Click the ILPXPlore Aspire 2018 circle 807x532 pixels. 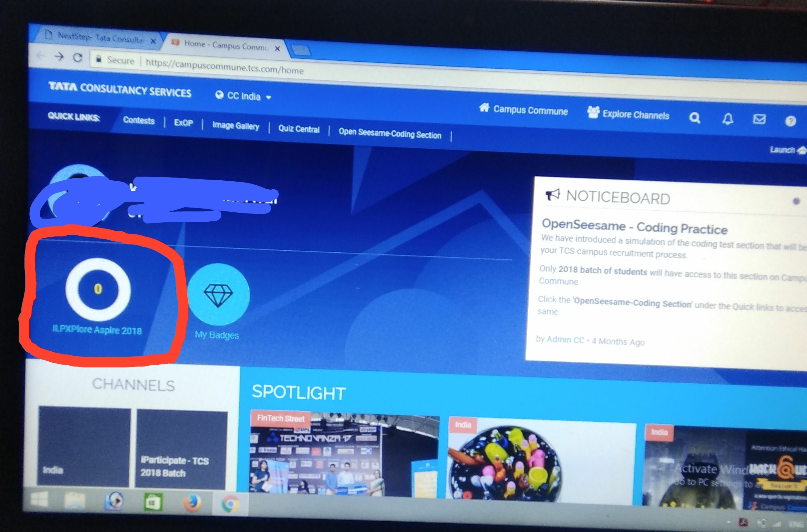point(98,289)
